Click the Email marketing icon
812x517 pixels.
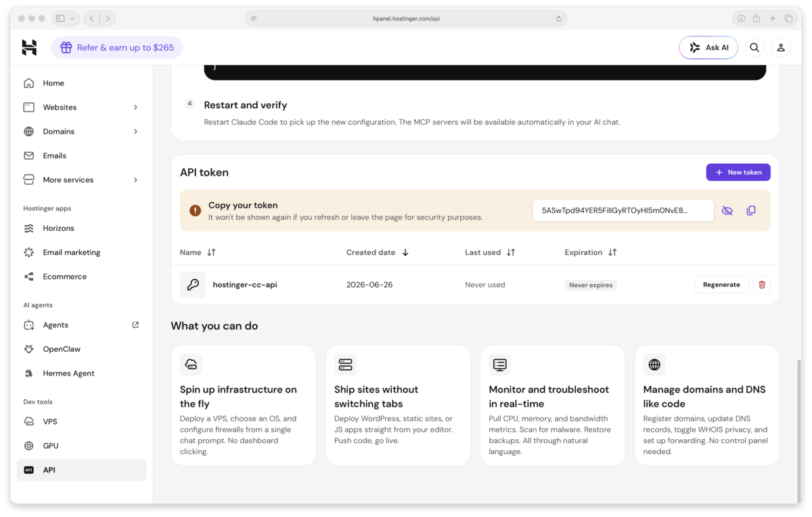pyautogui.click(x=28, y=252)
